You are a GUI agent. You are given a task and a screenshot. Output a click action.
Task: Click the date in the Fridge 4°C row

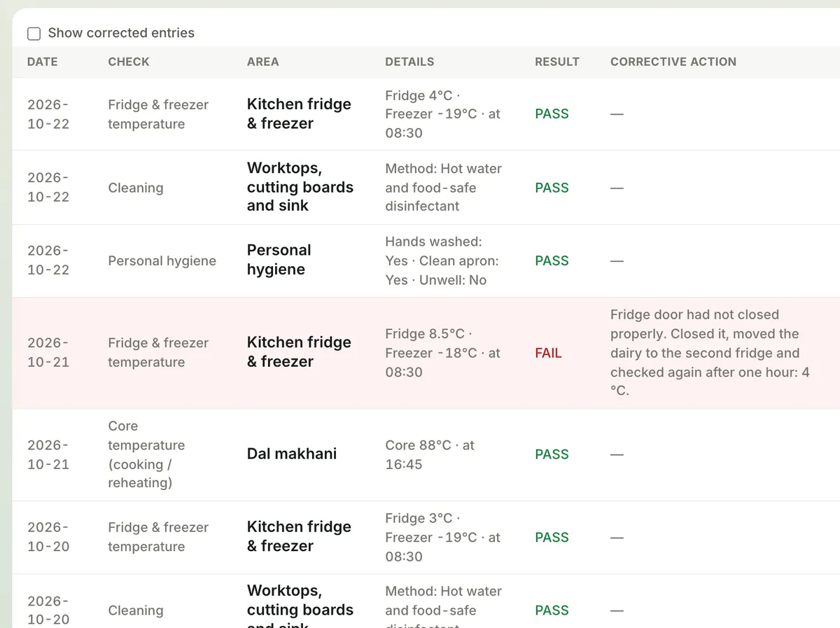coord(48,114)
